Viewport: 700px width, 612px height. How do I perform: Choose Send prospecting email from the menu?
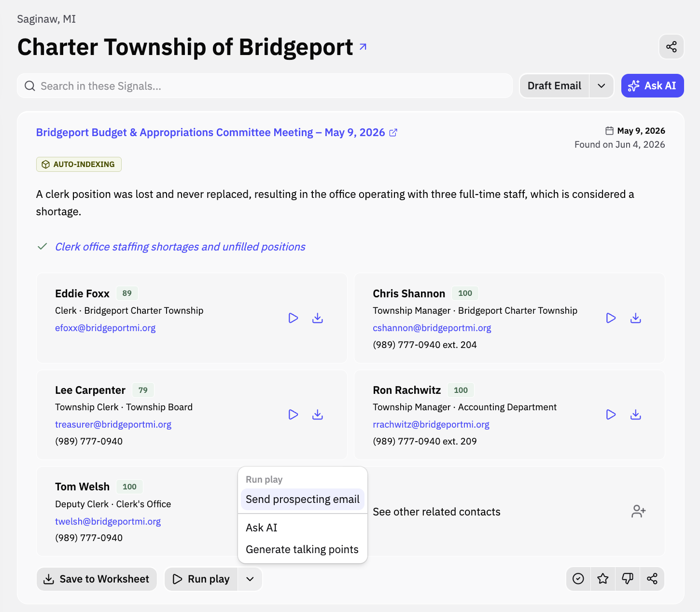click(303, 499)
